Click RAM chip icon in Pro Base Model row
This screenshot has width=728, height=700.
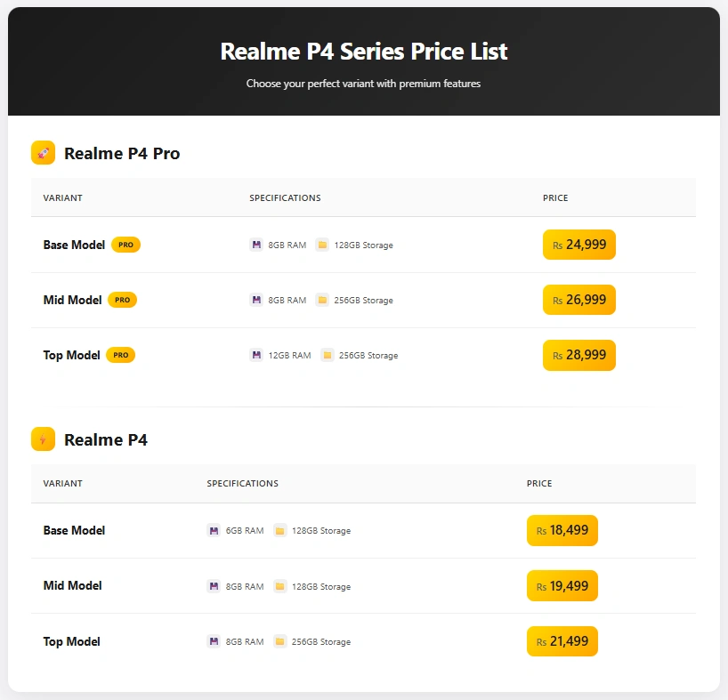(x=256, y=245)
